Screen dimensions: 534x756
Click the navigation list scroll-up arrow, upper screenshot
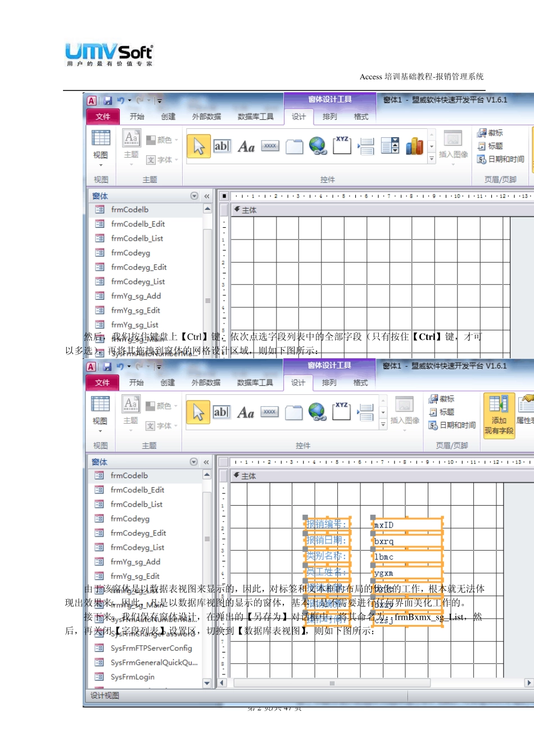tap(207, 209)
